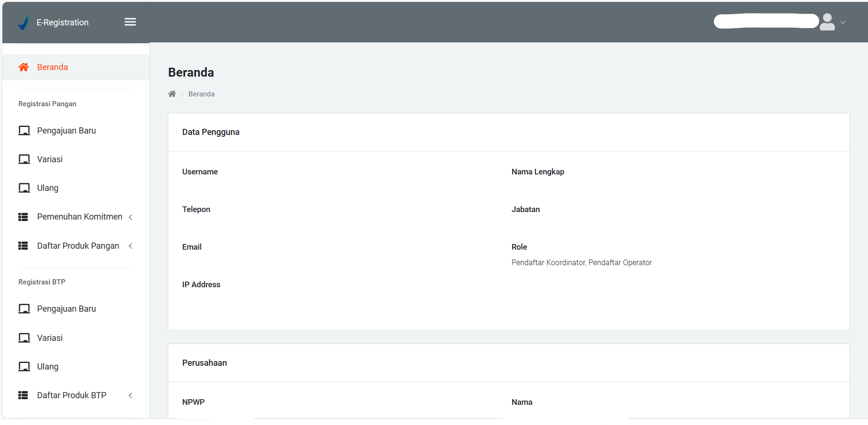This screenshot has height=425, width=868.
Task: Click the E-Registration logo icon
Action: coord(24,23)
